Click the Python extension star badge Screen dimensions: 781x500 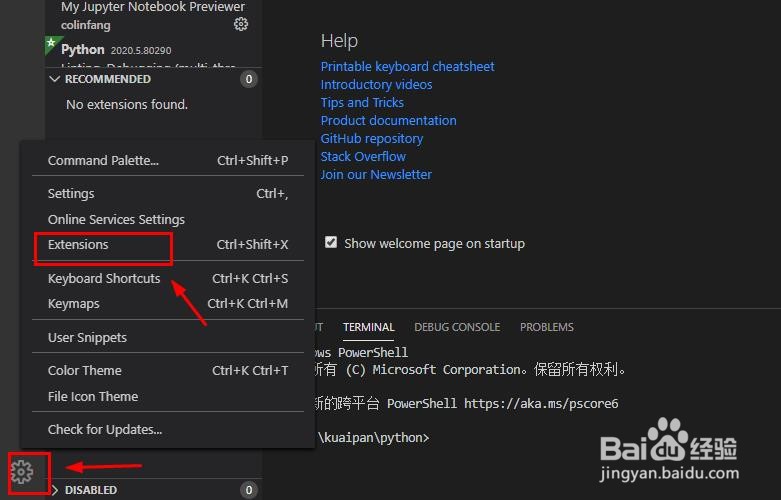tap(51, 43)
